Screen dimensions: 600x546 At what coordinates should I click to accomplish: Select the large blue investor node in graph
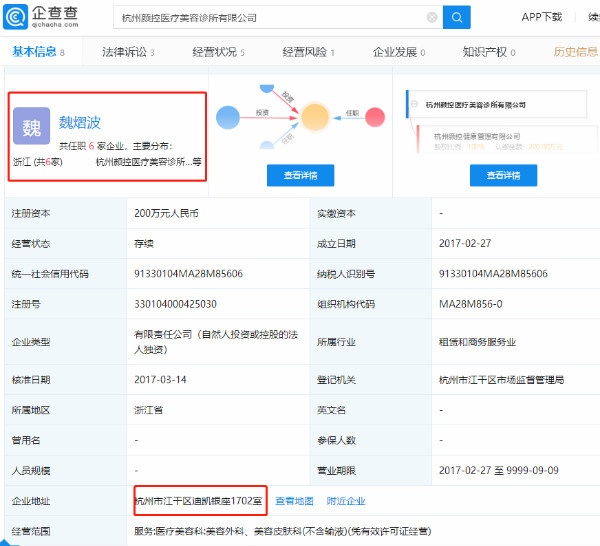(x=228, y=117)
